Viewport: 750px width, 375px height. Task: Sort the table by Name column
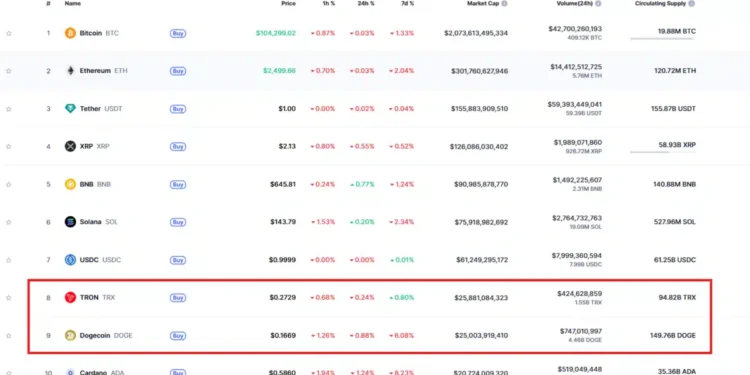[x=73, y=3]
